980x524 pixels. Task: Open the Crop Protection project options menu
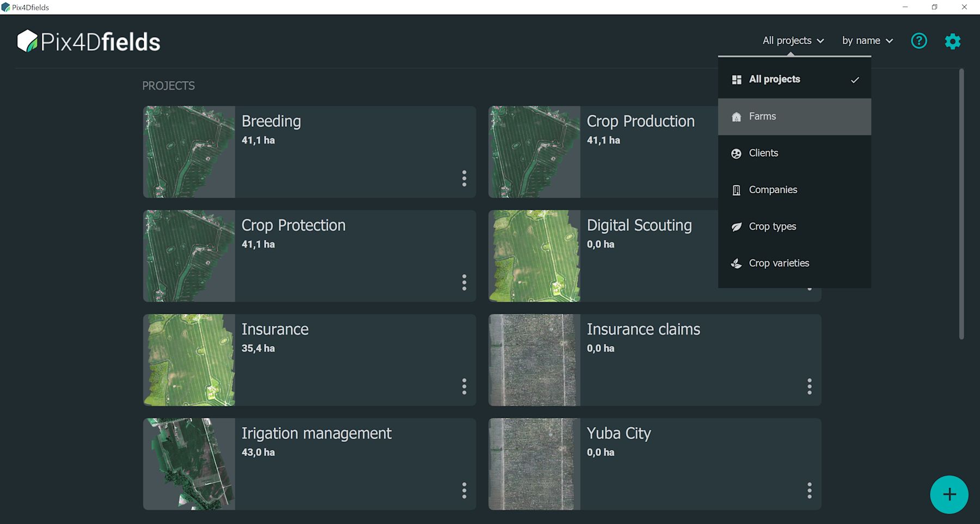(464, 283)
